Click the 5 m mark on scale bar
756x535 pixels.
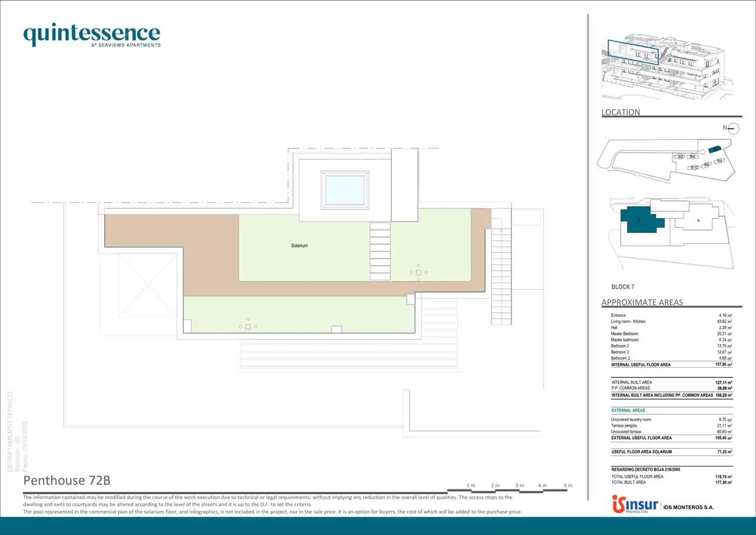(x=568, y=485)
